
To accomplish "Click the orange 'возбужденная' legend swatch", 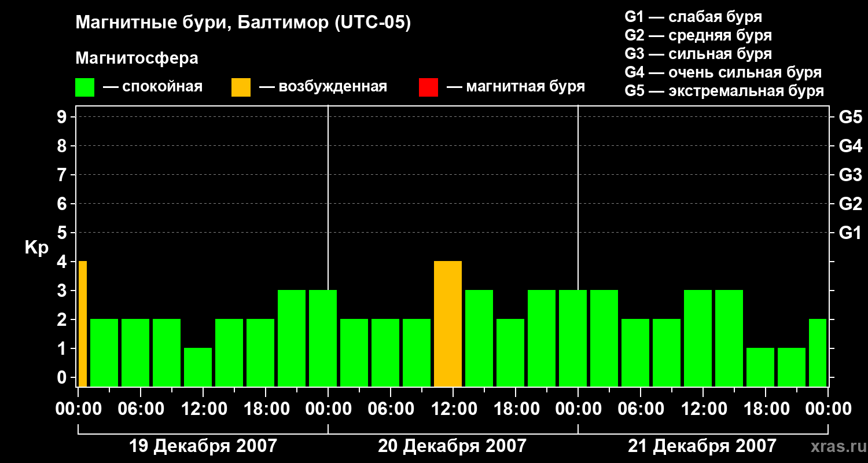I will (241, 87).
